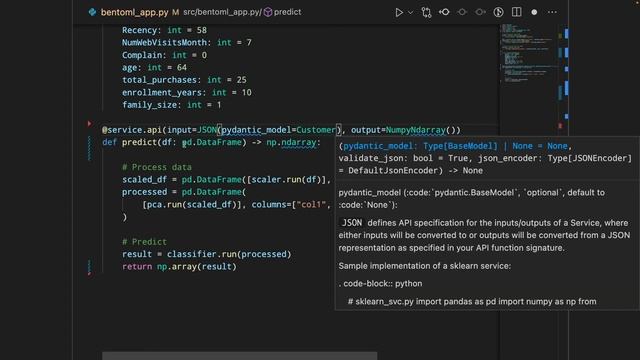Image resolution: width=640 pixels, height=360 pixels.
Task: Click the Customer model name in decorator
Action: point(316,130)
